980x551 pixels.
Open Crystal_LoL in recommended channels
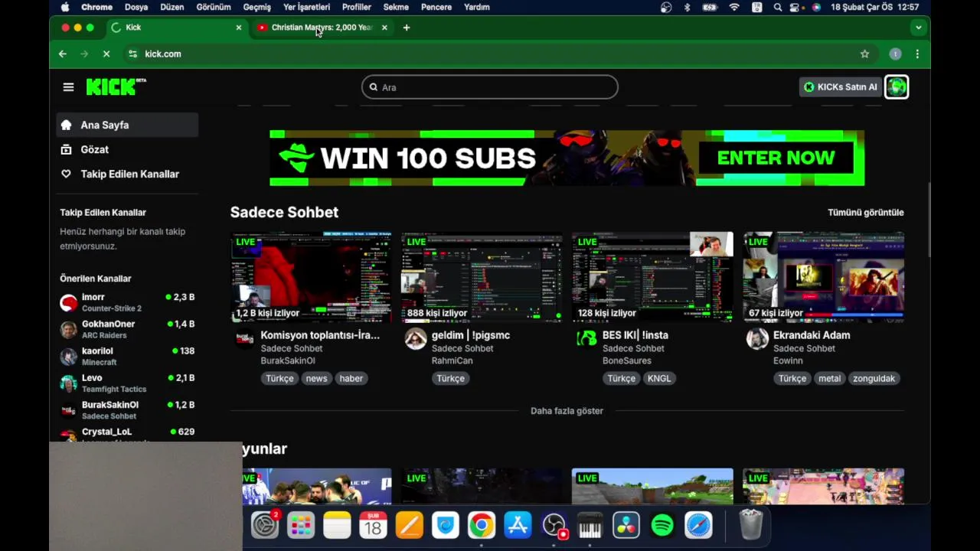coord(127,434)
